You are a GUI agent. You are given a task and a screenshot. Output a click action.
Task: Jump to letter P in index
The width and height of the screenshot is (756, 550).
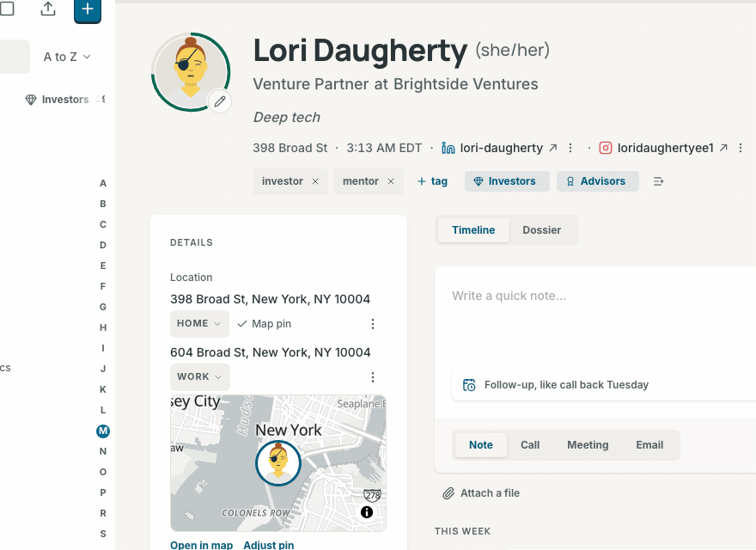pyautogui.click(x=103, y=492)
